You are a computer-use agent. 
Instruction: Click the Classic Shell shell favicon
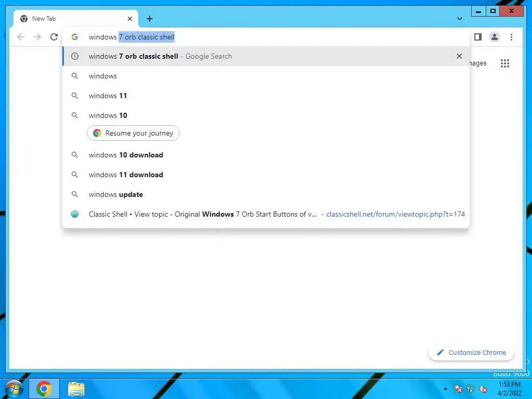(x=75, y=214)
